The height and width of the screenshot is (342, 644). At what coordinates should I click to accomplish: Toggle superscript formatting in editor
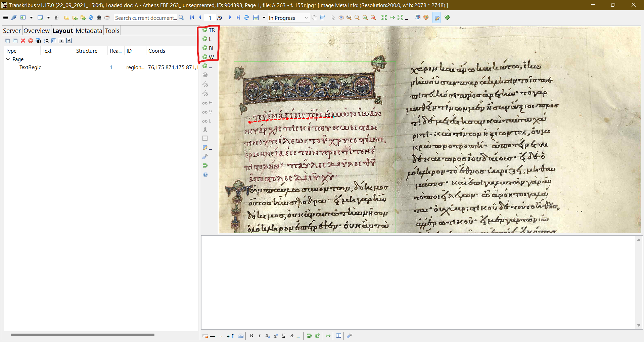(276, 336)
